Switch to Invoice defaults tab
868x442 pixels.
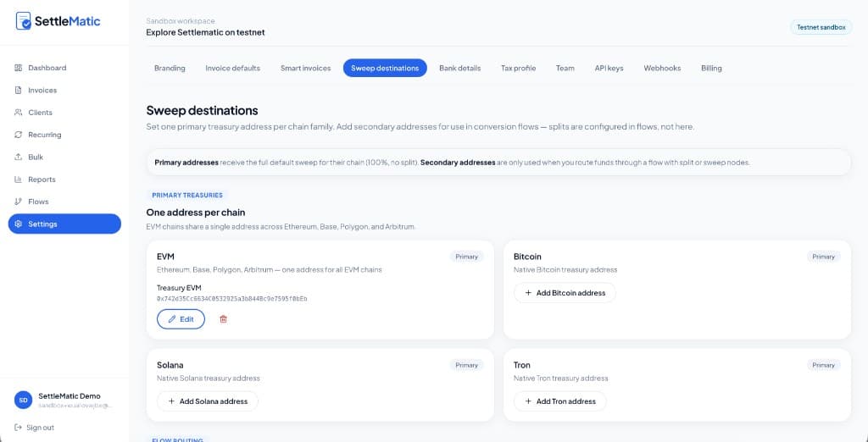(232, 68)
